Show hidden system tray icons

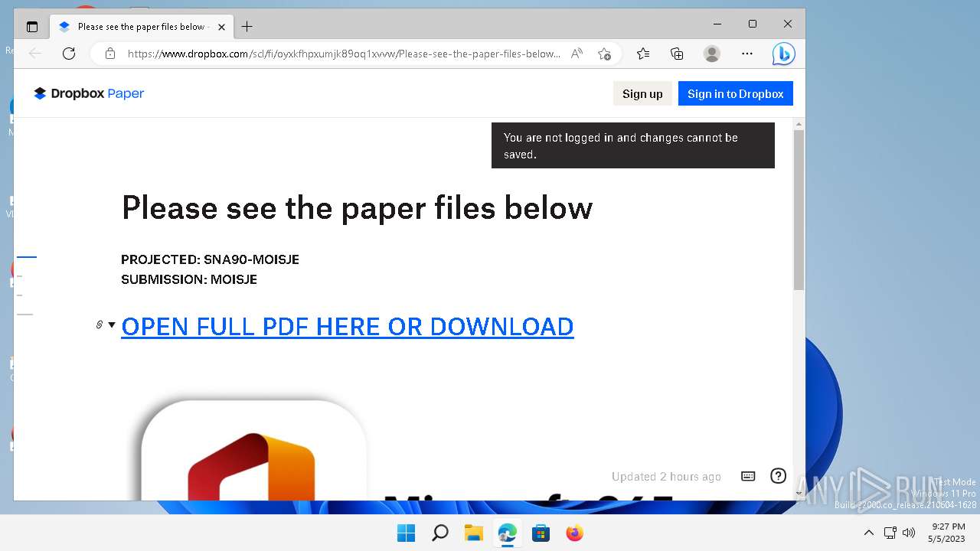pyautogui.click(x=868, y=533)
